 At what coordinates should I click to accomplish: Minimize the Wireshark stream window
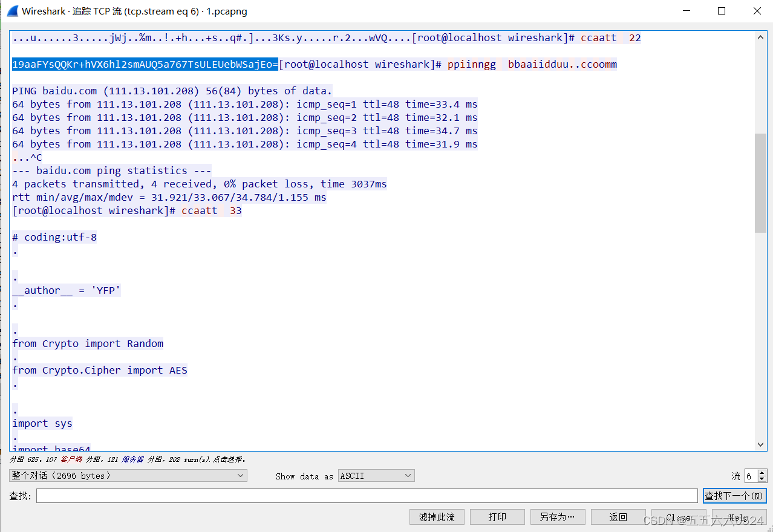coord(687,11)
